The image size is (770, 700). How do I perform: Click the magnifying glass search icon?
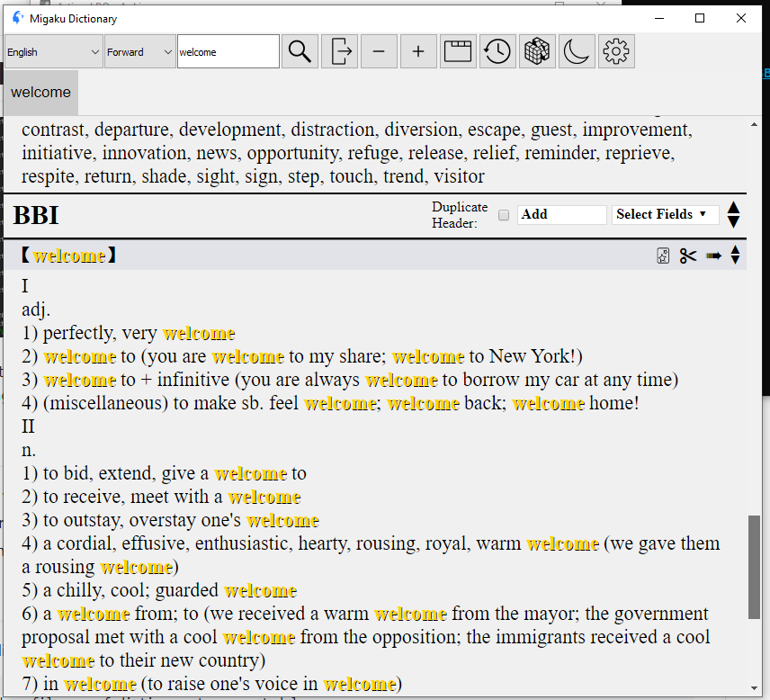click(x=300, y=51)
